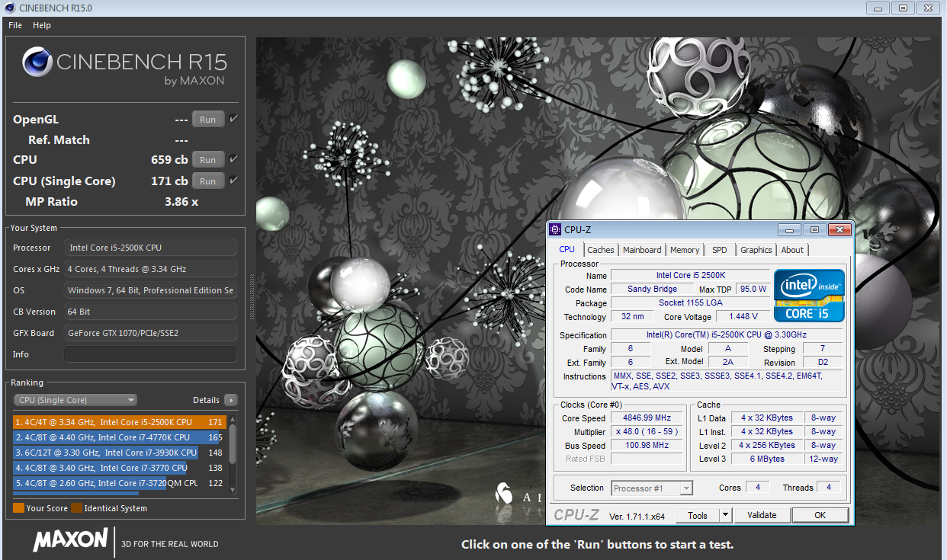Click the Package value Socket 1155 LGA
Screen dimensions: 947x560
pyautogui.click(x=690, y=303)
